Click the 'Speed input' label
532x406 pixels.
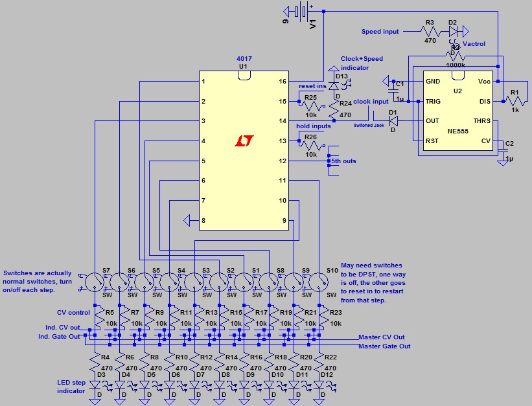380,32
